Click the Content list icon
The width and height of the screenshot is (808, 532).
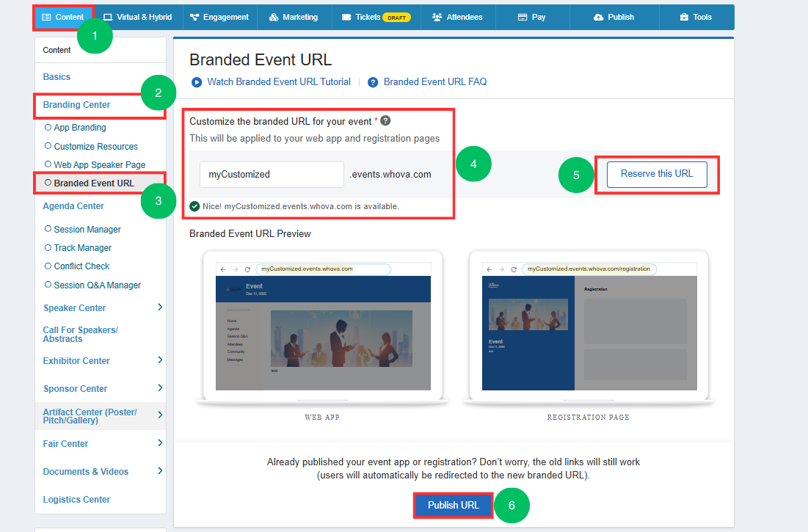(46, 18)
